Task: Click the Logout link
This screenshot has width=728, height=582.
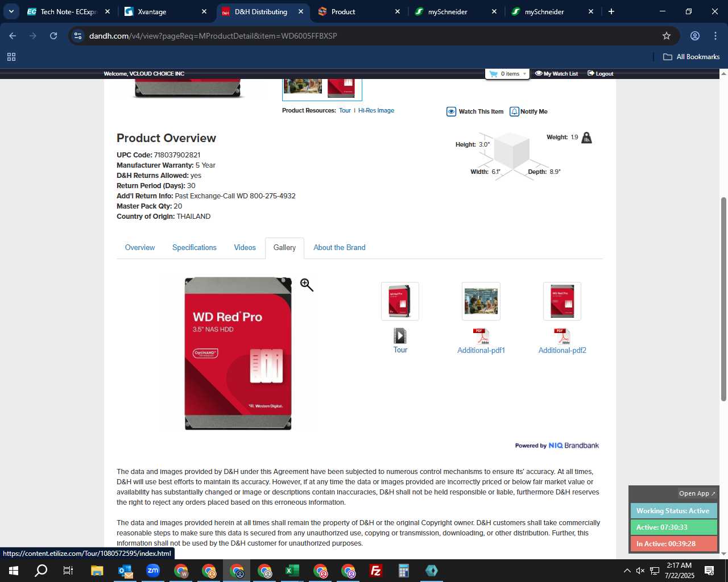Action: [x=600, y=74]
